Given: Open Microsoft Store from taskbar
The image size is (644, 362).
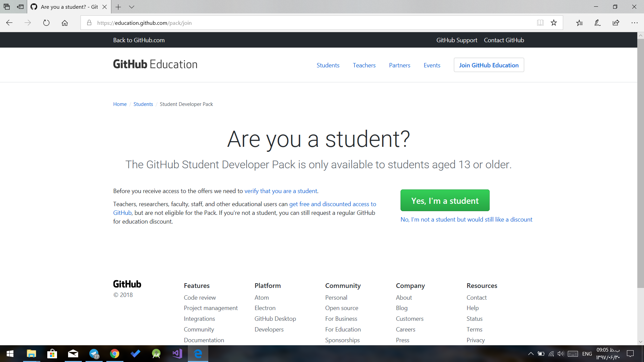Looking at the screenshot, I should [x=52, y=354].
